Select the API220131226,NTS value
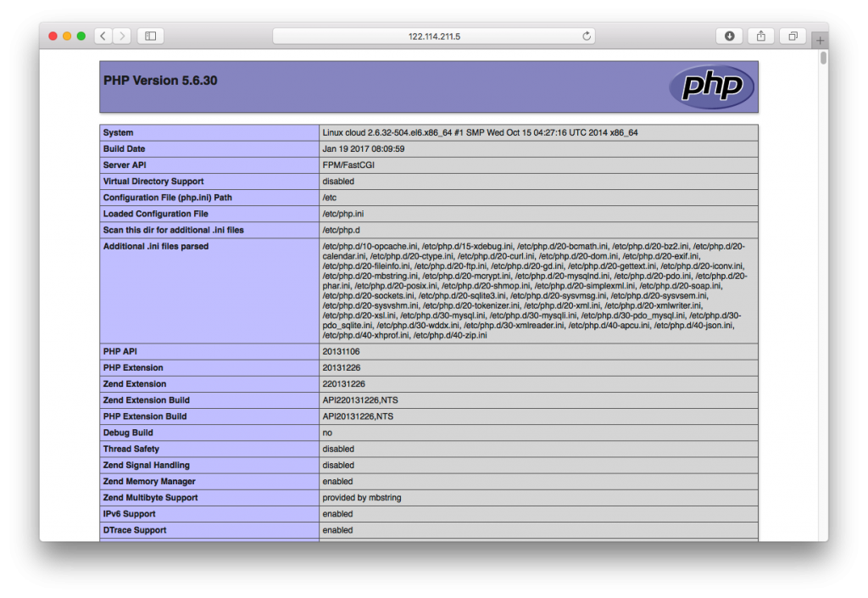The height and width of the screenshot is (598, 868). (360, 400)
